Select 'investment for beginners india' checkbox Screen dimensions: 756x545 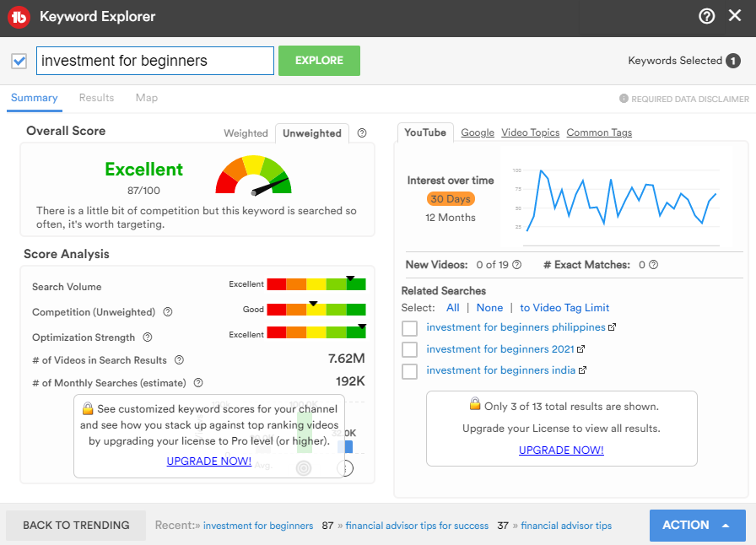click(x=409, y=371)
